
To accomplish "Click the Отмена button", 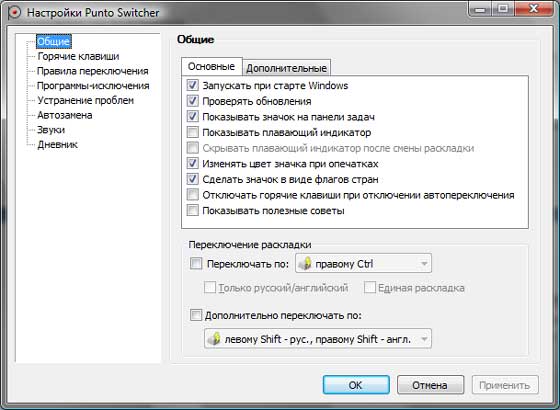I will [430, 385].
